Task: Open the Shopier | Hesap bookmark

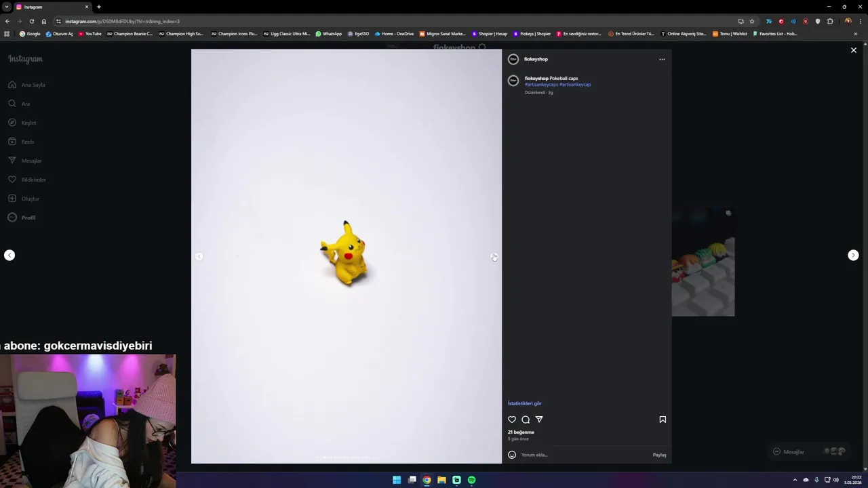Action: [490, 33]
